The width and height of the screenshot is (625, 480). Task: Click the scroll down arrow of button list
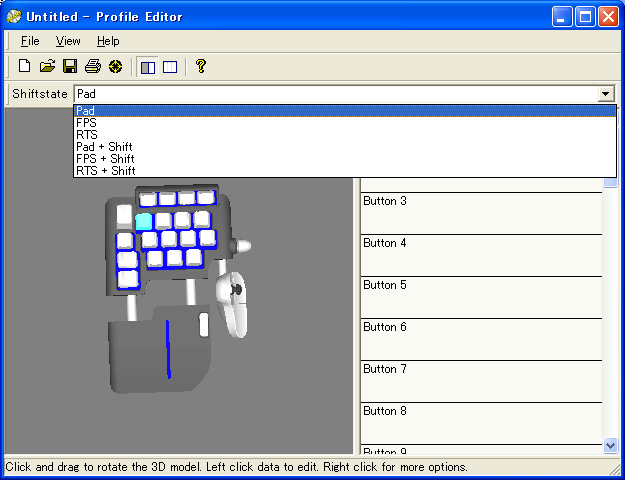[610, 445]
